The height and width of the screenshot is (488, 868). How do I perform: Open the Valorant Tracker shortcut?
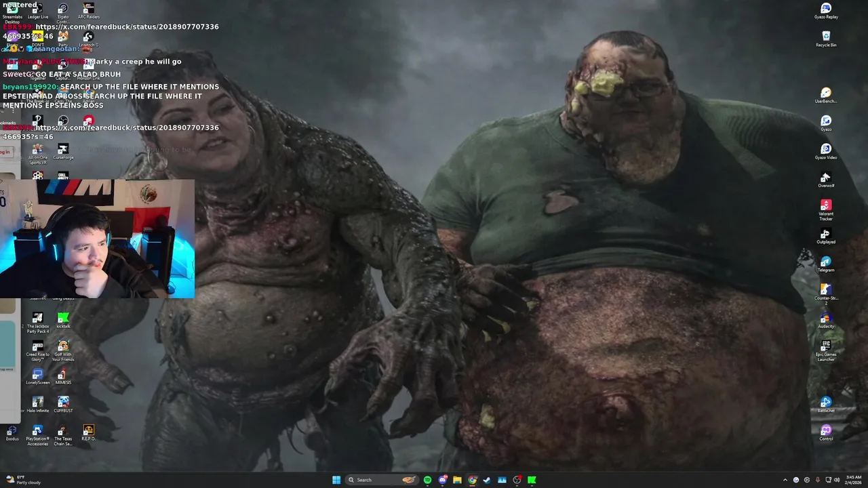[x=826, y=209]
